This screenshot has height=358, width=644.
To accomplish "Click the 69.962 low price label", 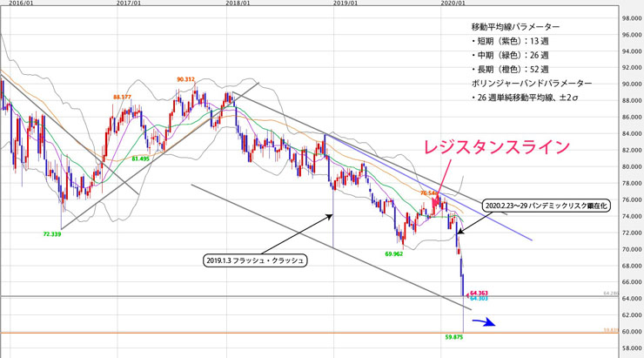I will pyautogui.click(x=394, y=254).
